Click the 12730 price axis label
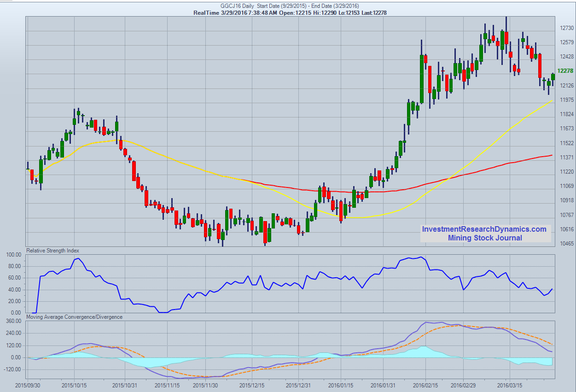 tap(567, 28)
